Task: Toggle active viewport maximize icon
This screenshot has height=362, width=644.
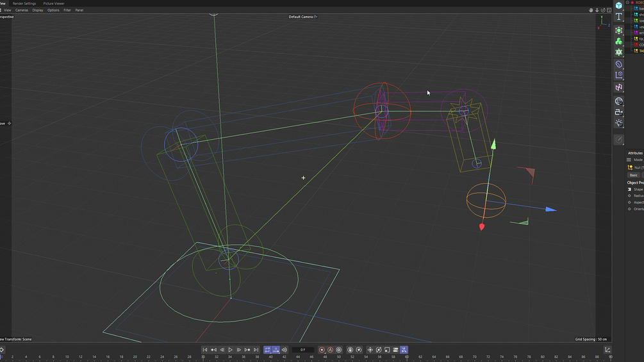Action: coord(609,10)
